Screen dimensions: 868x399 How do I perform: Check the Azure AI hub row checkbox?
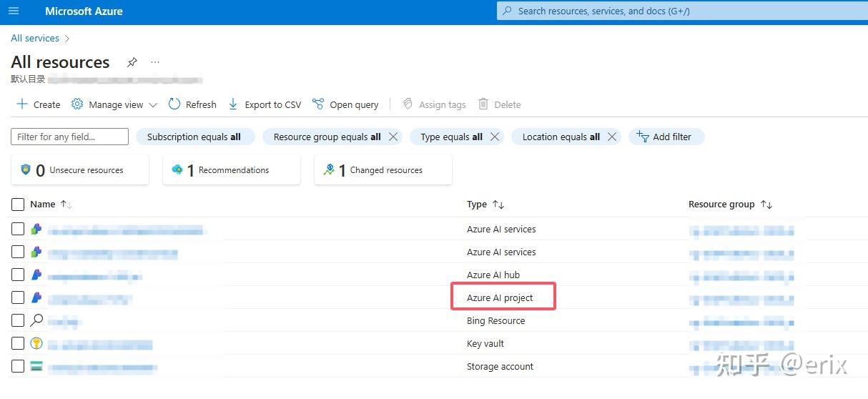pyautogui.click(x=18, y=275)
